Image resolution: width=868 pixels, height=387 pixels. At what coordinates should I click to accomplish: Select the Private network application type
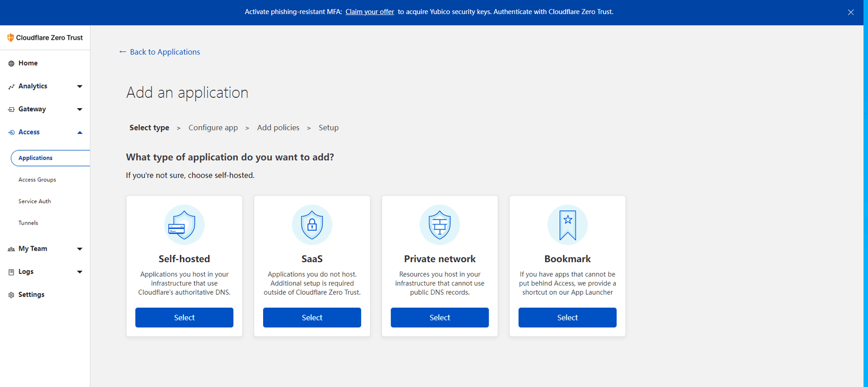click(440, 318)
